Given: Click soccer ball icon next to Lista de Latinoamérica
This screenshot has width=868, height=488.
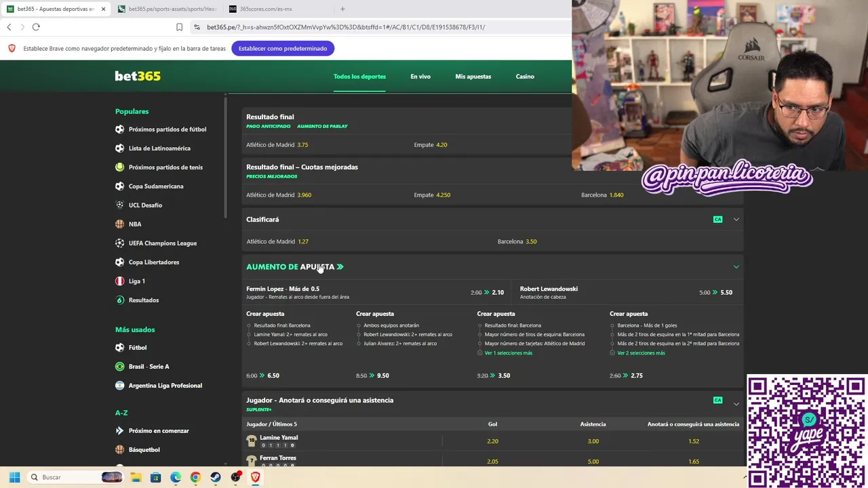Looking at the screenshot, I should pos(120,148).
